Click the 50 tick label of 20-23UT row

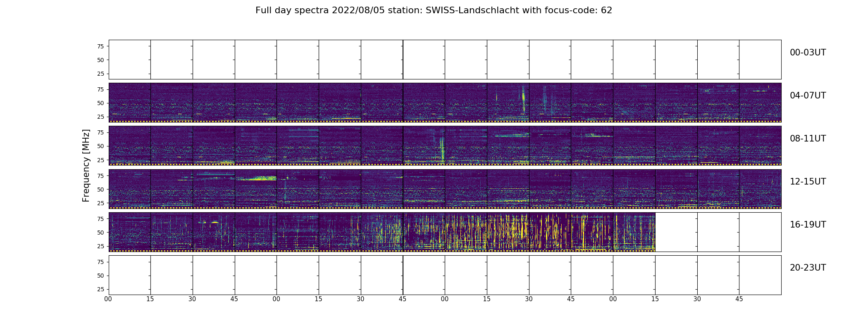tap(100, 276)
